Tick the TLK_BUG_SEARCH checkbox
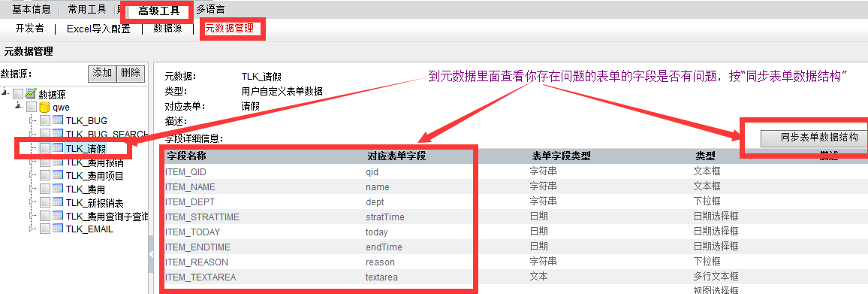This screenshot has width=868, height=294. 45,134
